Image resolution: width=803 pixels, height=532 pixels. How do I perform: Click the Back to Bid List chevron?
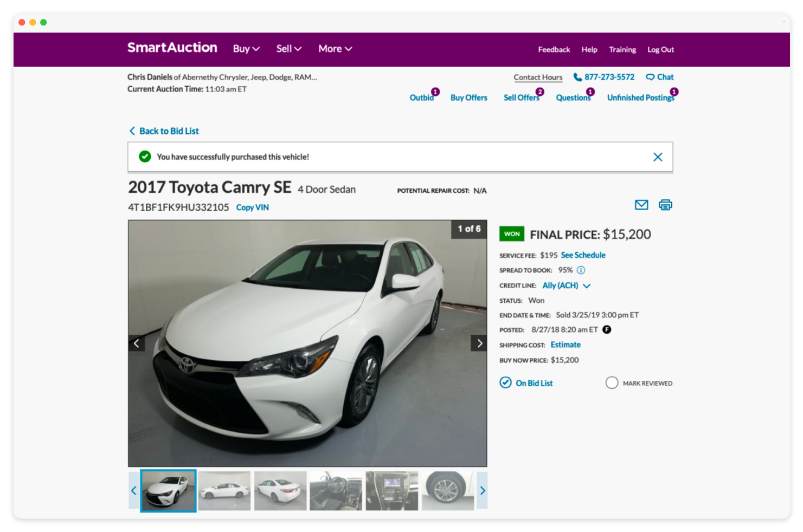[x=132, y=131]
